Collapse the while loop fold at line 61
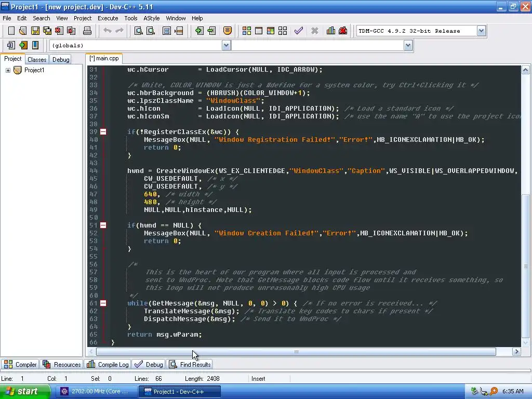532x399 pixels. pos(103,303)
